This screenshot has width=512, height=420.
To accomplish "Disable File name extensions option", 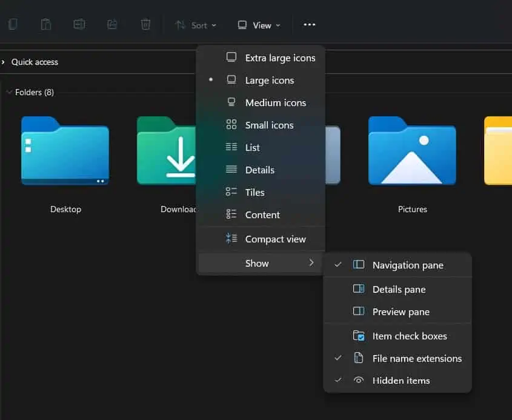I will click(416, 358).
